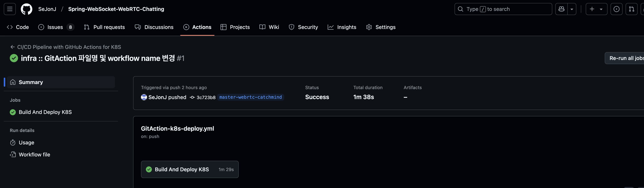
Task: Click 'Triggered via push 2 hours ago' text
Action: click(174, 87)
